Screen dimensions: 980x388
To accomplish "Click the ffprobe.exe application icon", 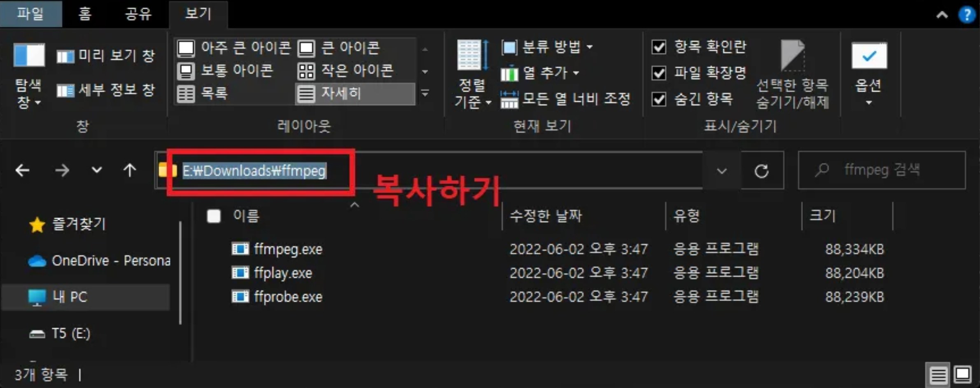I will click(x=240, y=297).
